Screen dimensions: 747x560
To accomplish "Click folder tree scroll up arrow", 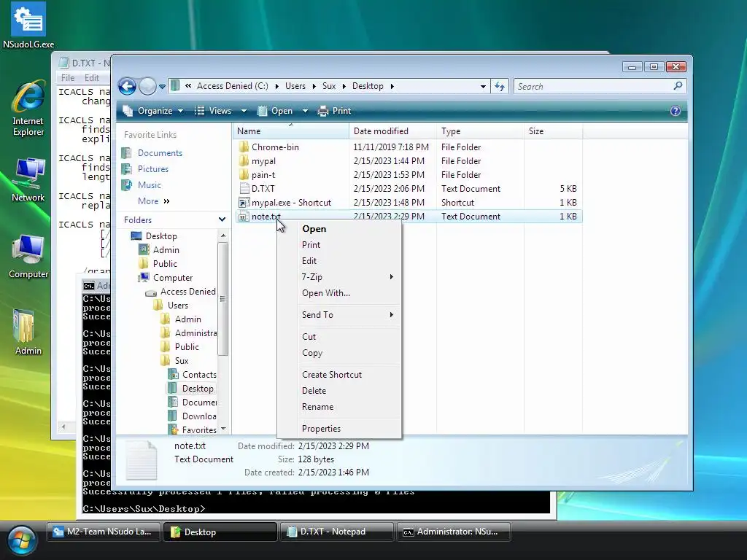I will tap(223, 236).
